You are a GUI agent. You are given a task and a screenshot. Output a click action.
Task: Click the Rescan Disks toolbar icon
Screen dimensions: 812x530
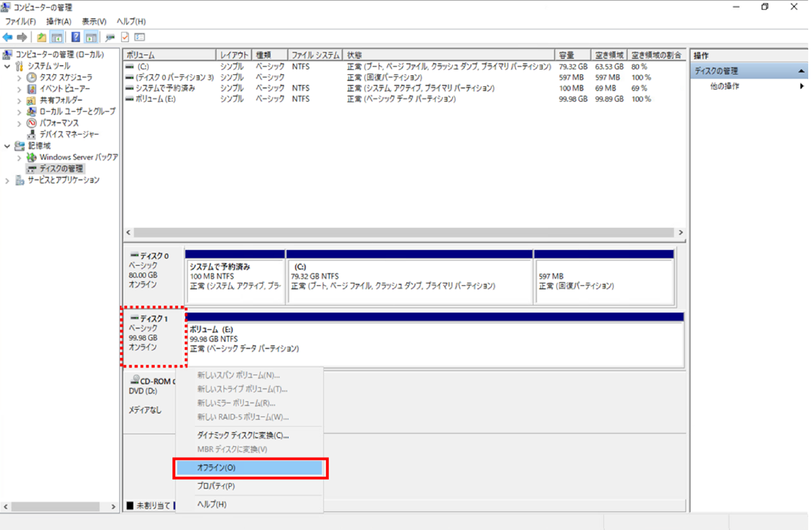click(110, 37)
